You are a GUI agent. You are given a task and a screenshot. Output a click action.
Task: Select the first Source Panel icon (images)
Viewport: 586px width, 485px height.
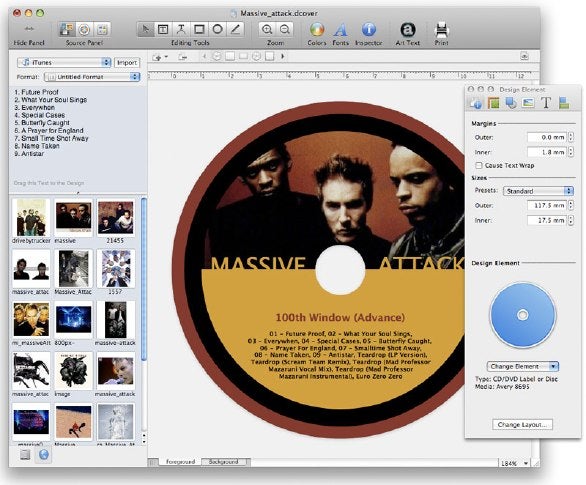[x=67, y=29]
